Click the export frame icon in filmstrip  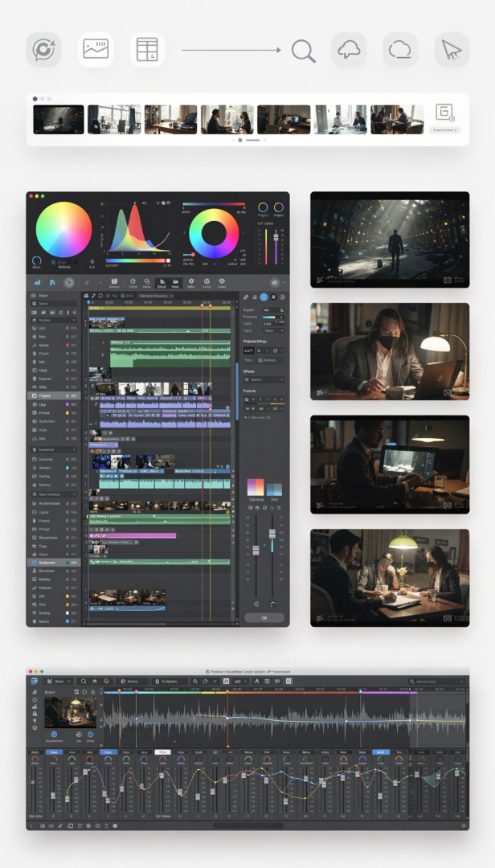tap(444, 113)
